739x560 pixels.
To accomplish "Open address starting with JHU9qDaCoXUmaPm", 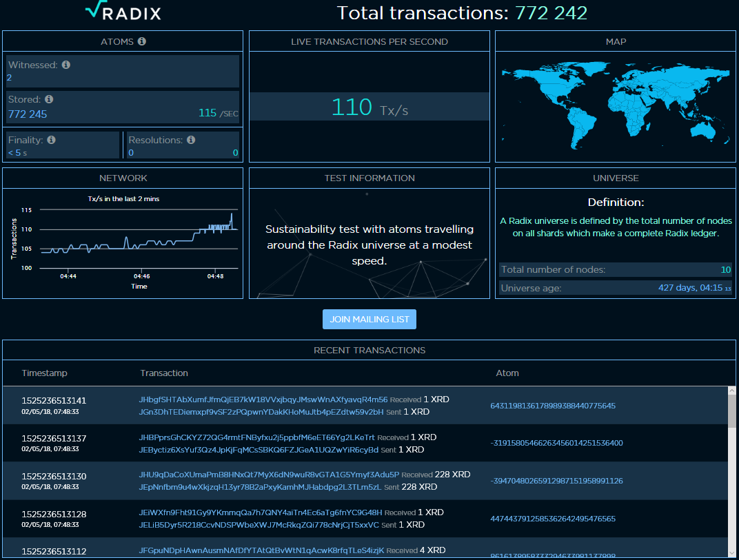I will click(269, 475).
